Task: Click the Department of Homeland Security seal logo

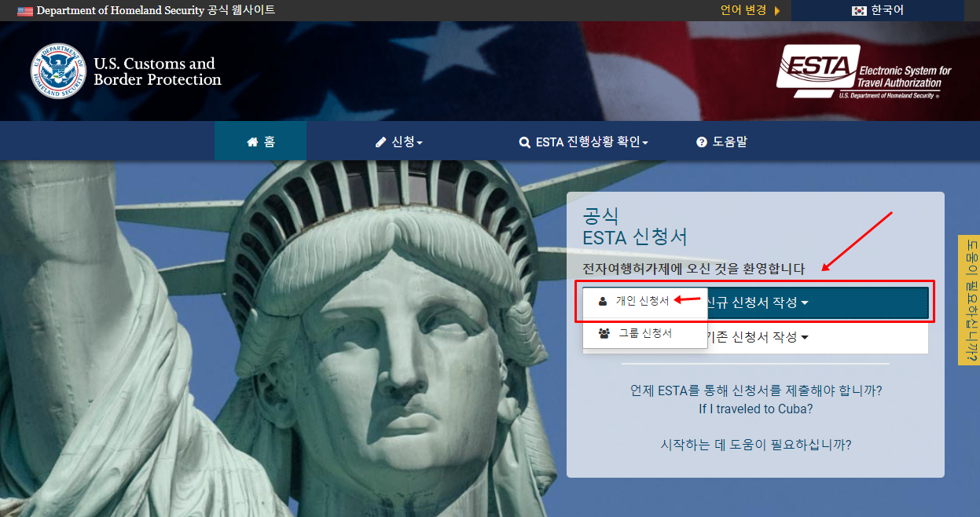Action: pyautogui.click(x=58, y=71)
